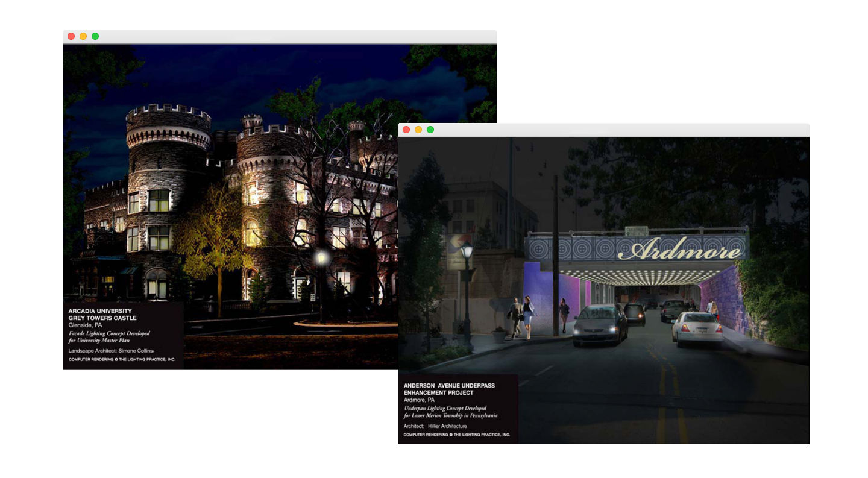Click 'Landscape Architect: Simone Collins' credit
868x478 pixels.
pyautogui.click(x=112, y=350)
